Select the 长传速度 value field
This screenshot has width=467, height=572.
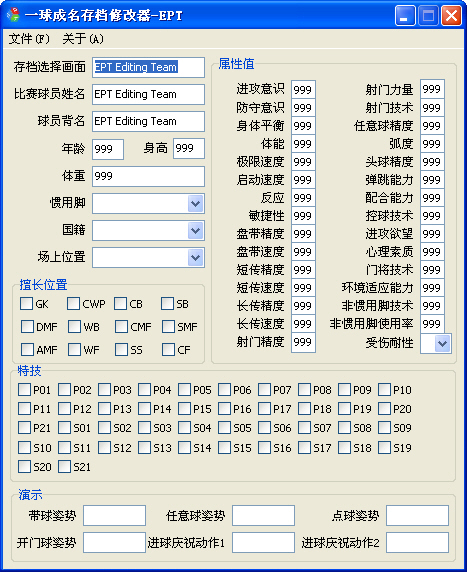click(x=303, y=324)
